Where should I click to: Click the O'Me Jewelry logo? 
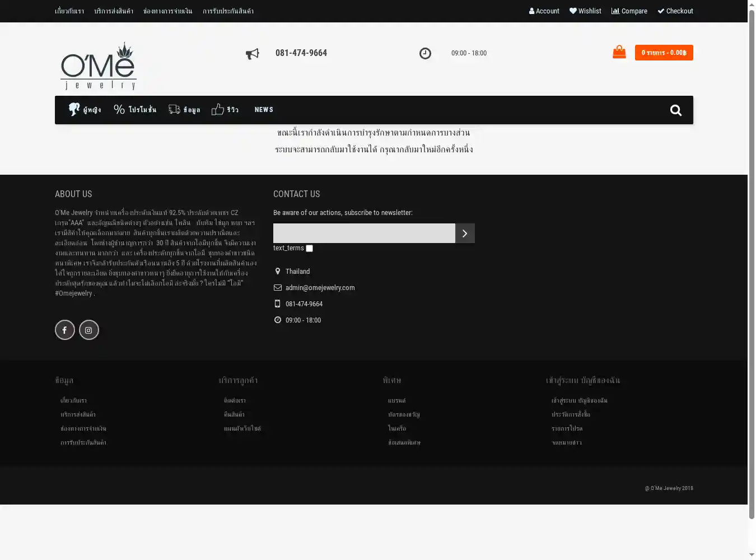coord(98,66)
